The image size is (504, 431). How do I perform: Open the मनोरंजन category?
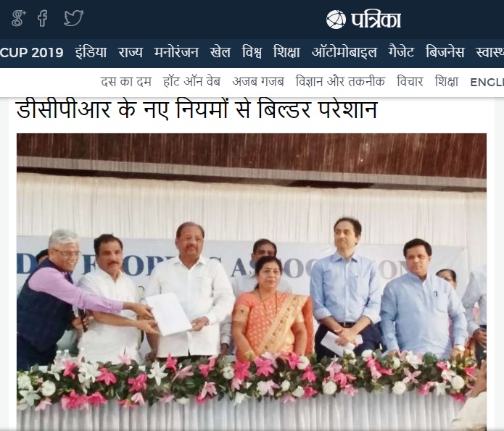[176, 52]
